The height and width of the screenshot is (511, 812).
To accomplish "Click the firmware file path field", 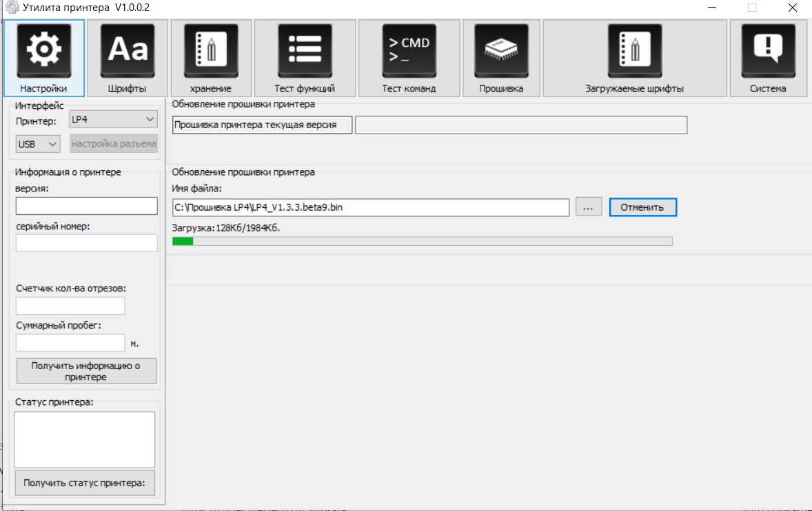I will 370,207.
